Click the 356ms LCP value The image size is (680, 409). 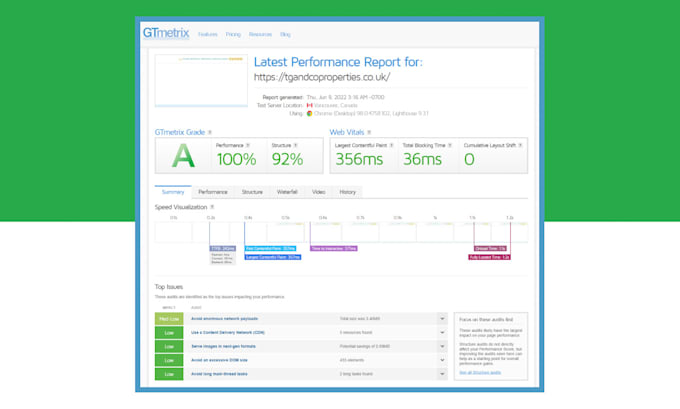tap(359, 159)
